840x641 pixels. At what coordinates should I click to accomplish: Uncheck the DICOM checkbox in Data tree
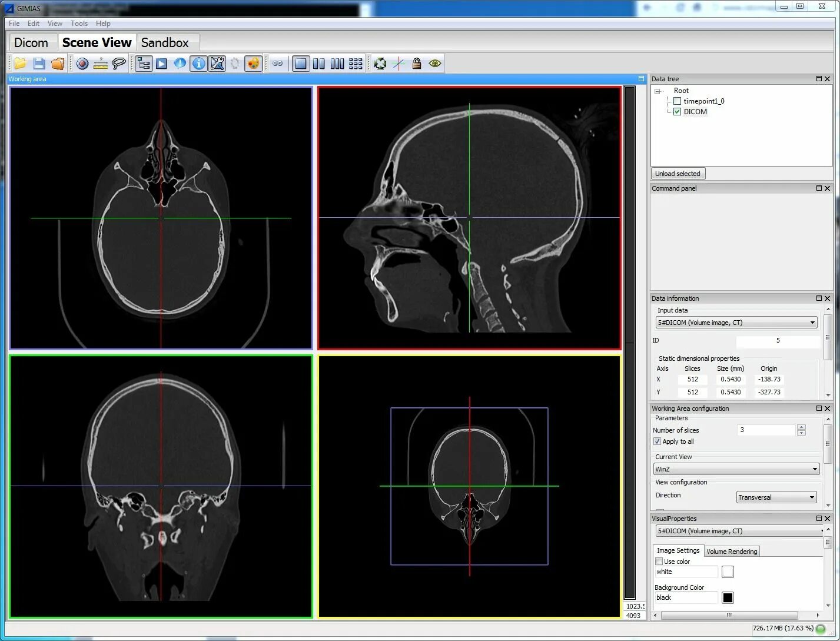[677, 112]
